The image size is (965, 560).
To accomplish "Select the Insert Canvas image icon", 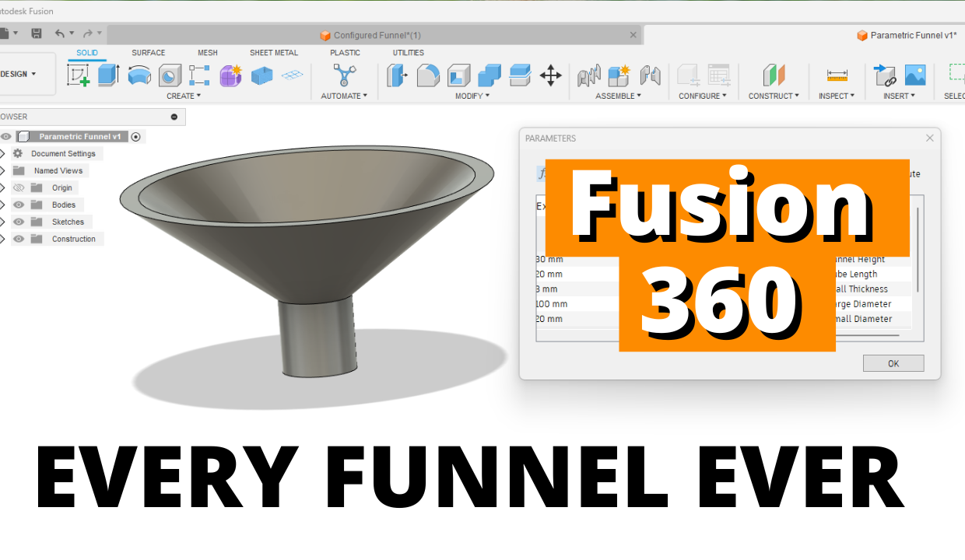I will 915,75.
